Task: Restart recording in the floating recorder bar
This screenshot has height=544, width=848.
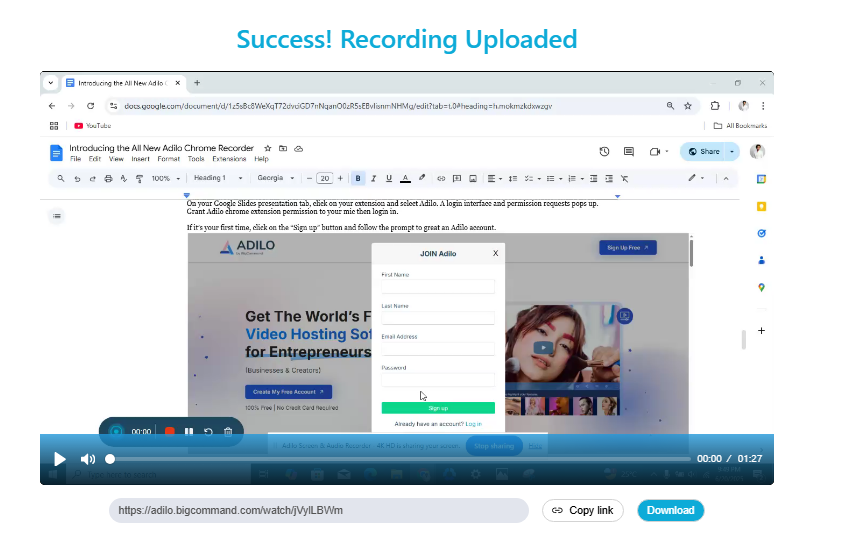Action: tap(208, 432)
